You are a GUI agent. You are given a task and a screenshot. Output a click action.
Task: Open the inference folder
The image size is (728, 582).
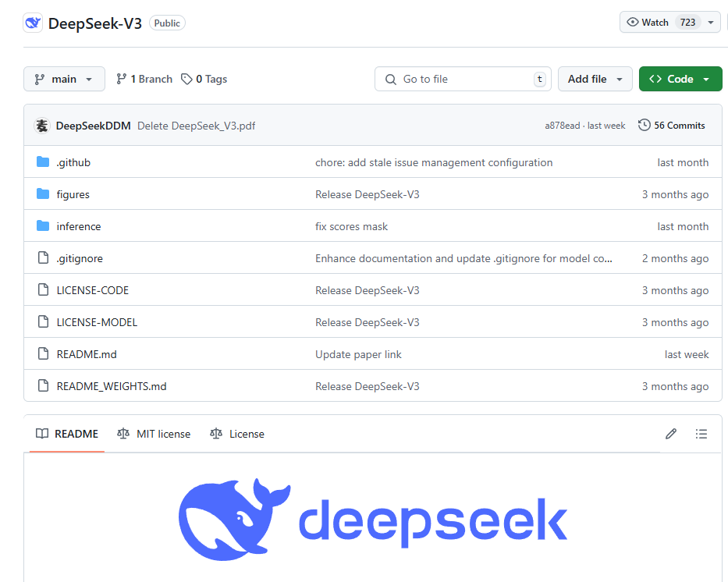tap(79, 226)
